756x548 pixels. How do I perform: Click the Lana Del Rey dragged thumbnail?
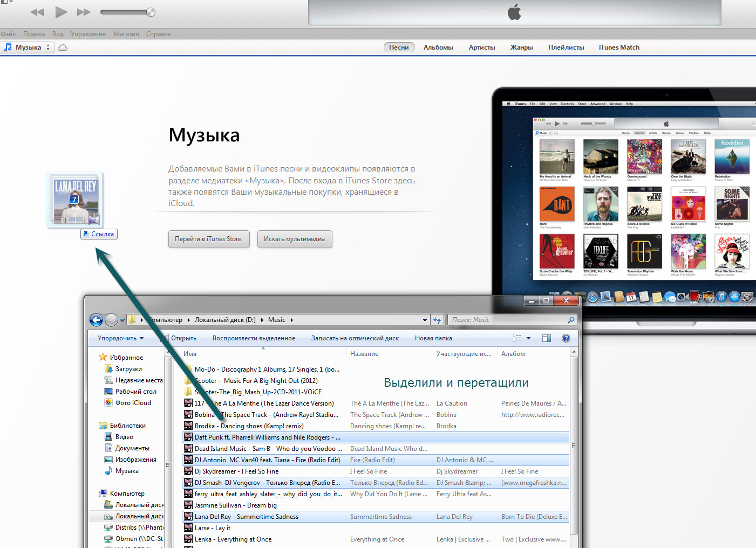coord(75,200)
